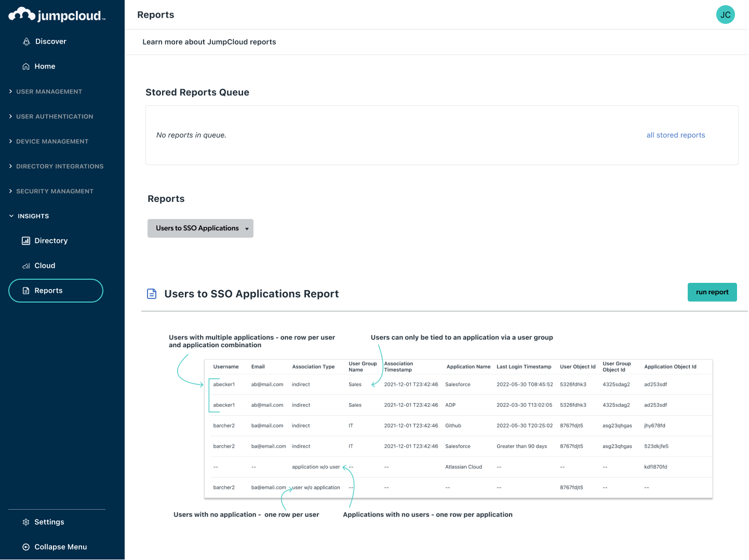Image resolution: width=749 pixels, height=560 pixels.
Task: Click Learn more about JumpCloud reports
Action: (209, 42)
